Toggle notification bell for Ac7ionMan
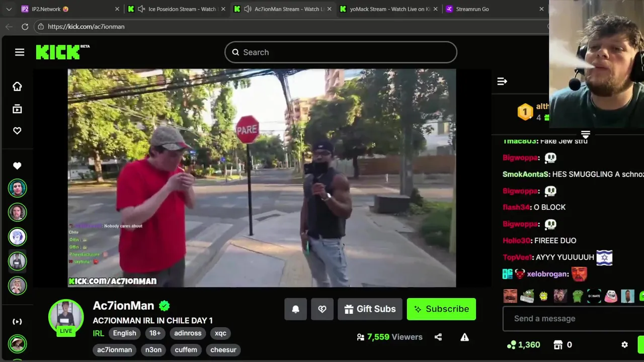The width and height of the screenshot is (644, 362). point(296,309)
